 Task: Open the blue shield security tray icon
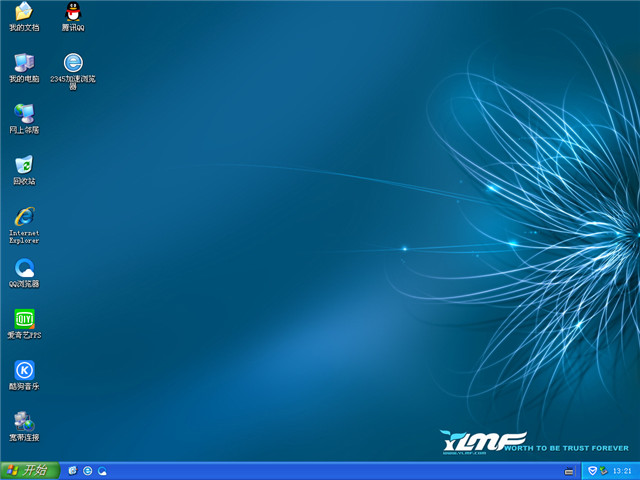pyautogui.click(x=592, y=470)
